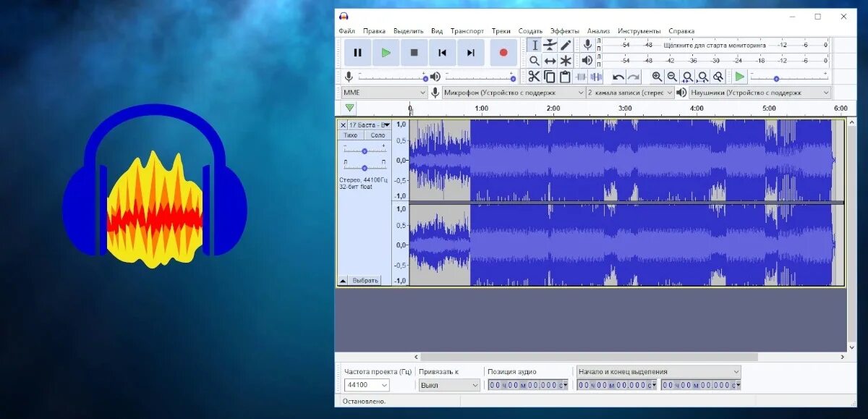Skip to start of the track
The width and height of the screenshot is (868, 419).
coord(442,53)
